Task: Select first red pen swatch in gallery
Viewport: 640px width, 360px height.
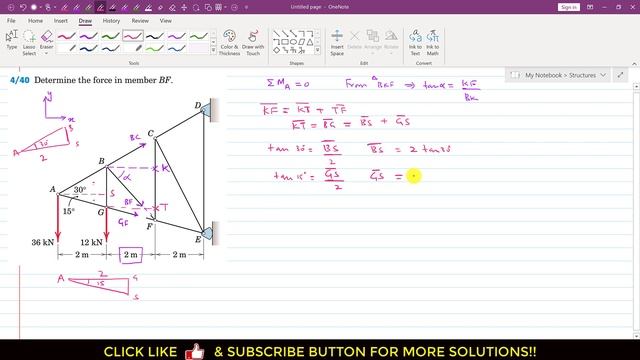Action: (x=67, y=36)
